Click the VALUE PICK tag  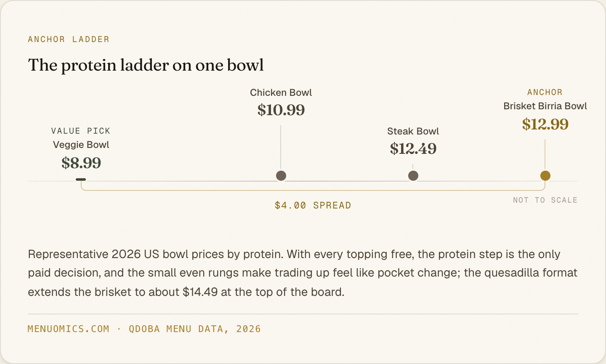[81, 131]
